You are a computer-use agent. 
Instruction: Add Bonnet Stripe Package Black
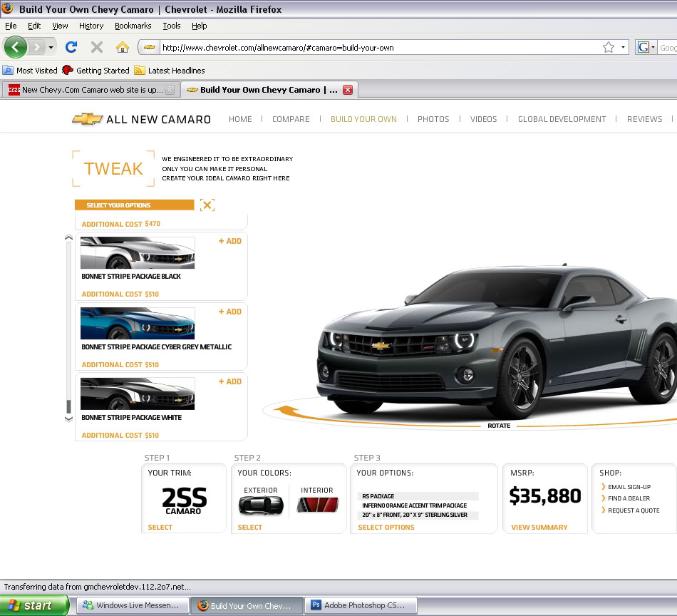coord(229,241)
